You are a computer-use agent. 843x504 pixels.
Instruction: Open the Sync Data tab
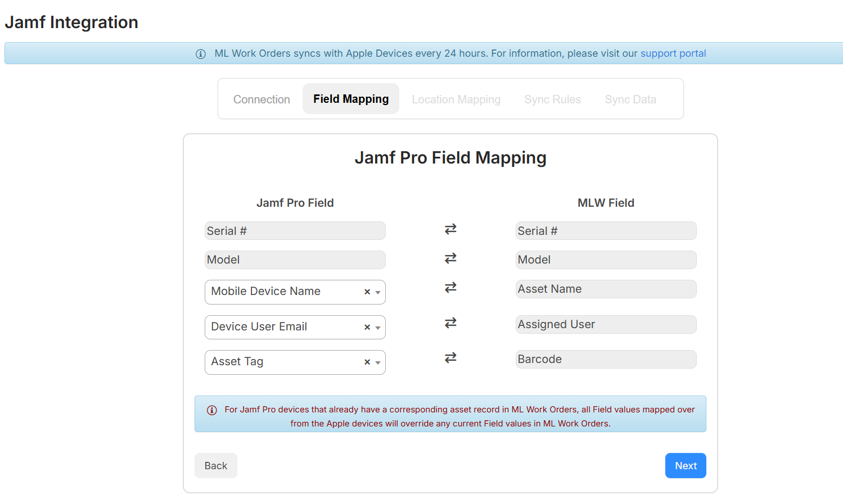coord(630,99)
